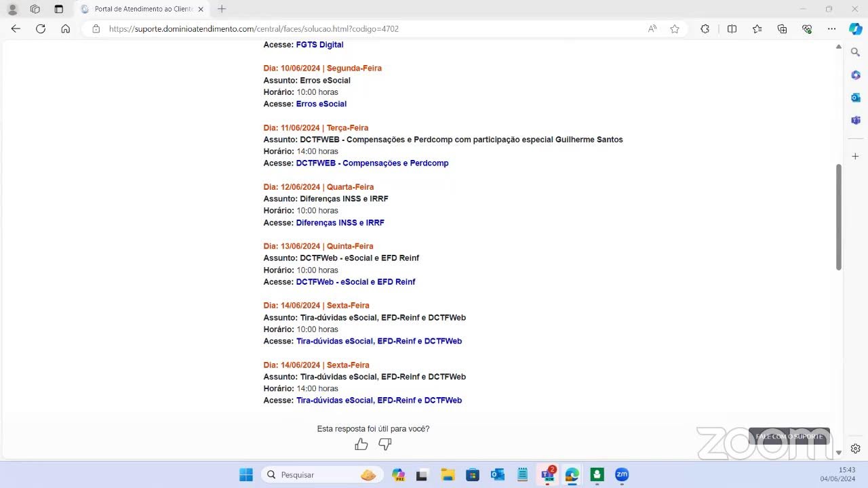868x488 pixels.
Task: Click 'Assunto: Erros eSocial' text
Action: coord(307,81)
